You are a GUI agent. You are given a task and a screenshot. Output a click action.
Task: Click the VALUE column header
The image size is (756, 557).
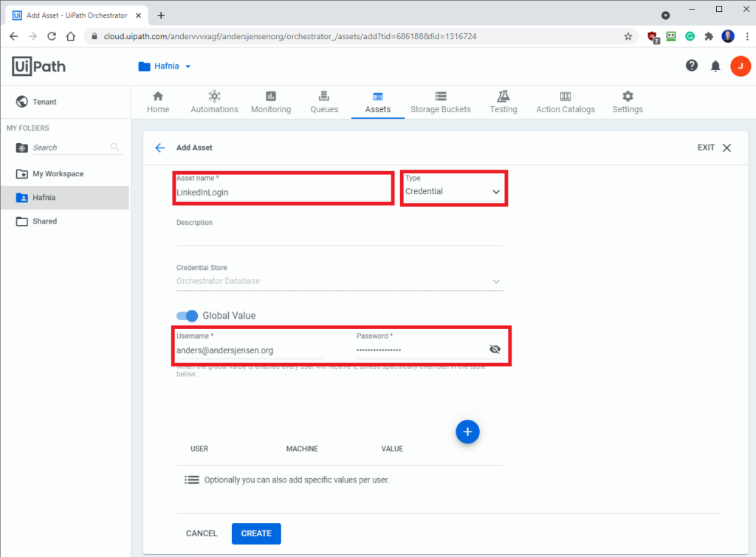tap(392, 449)
